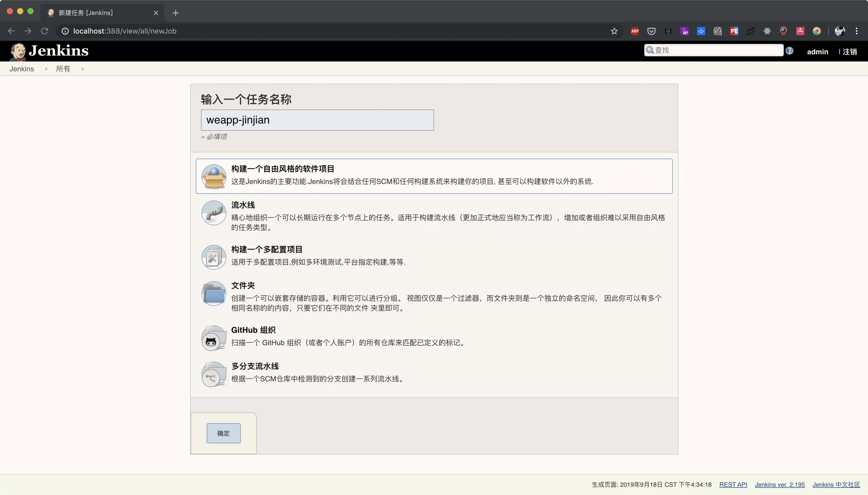The image size is (868, 495).
Task: Go back to previous page
Action: [11, 31]
